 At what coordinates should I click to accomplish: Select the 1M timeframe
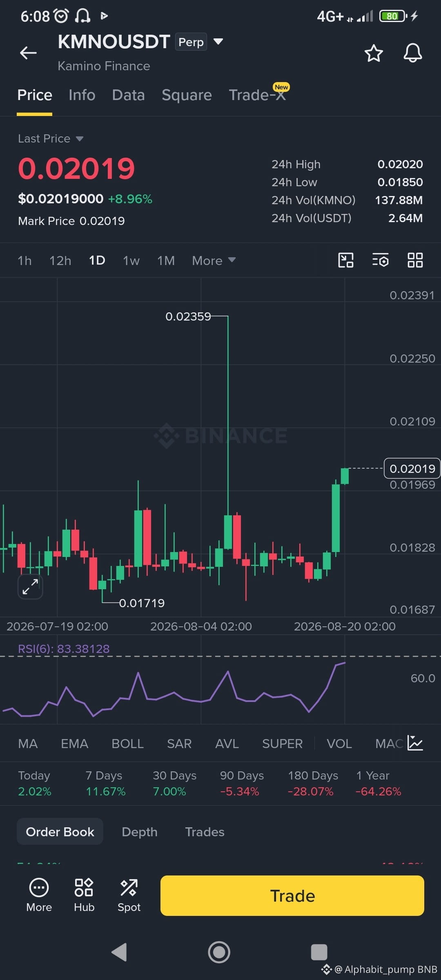166,261
